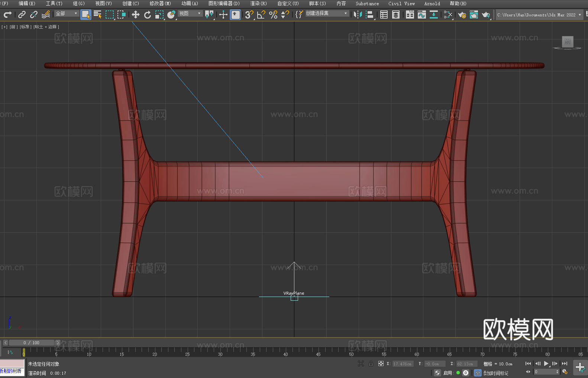
Task: Open the Scene Explorer toggle icon
Action: point(384,14)
